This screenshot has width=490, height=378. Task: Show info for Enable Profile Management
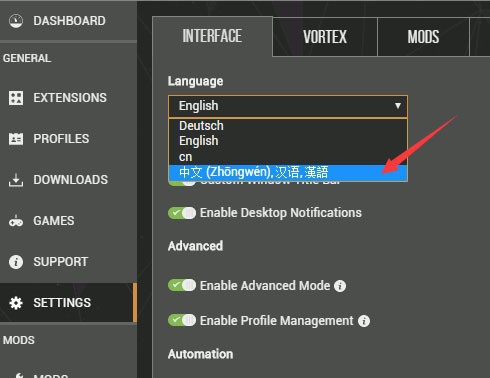point(364,321)
